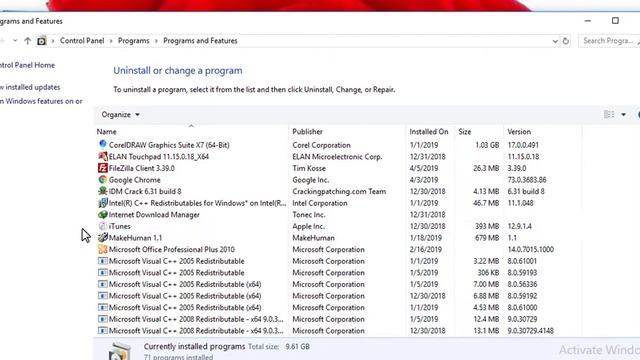Select FileZilla Client 3.39.0 entry
640x360 pixels.
[x=142, y=168]
